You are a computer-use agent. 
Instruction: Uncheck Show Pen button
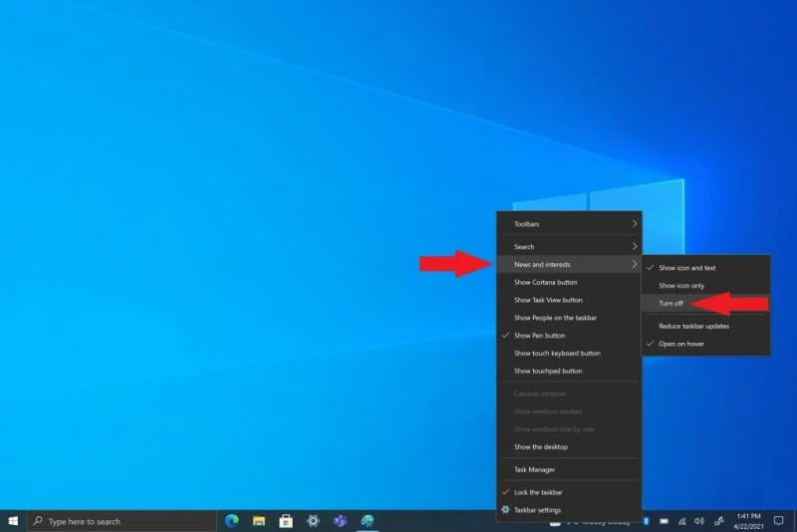pos(569,336)
